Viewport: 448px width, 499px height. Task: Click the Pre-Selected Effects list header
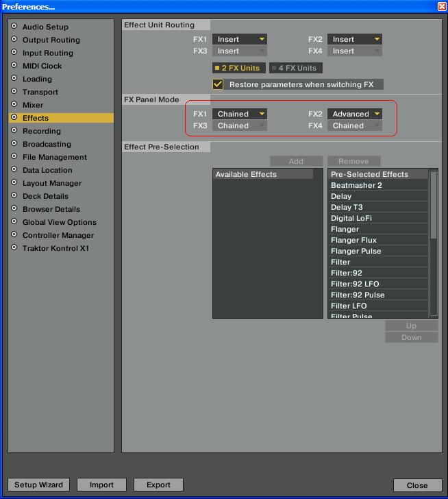[377, 174]
